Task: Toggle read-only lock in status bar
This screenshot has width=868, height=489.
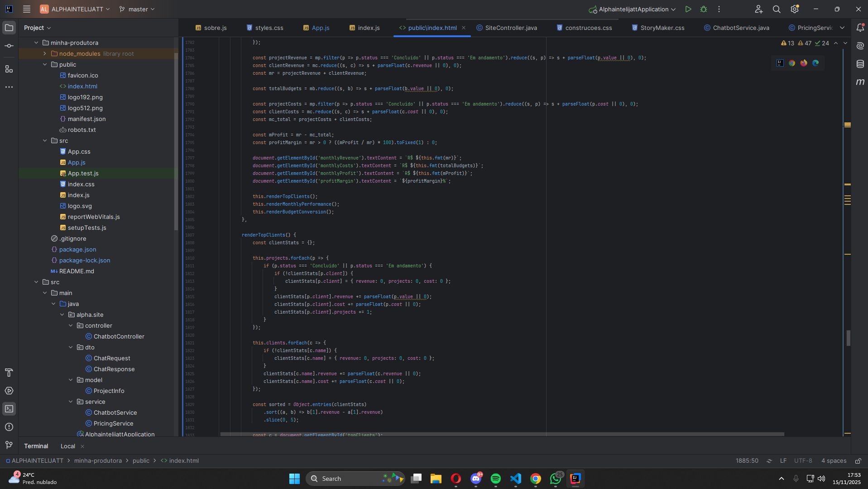Action: click(x=858, y=461)
